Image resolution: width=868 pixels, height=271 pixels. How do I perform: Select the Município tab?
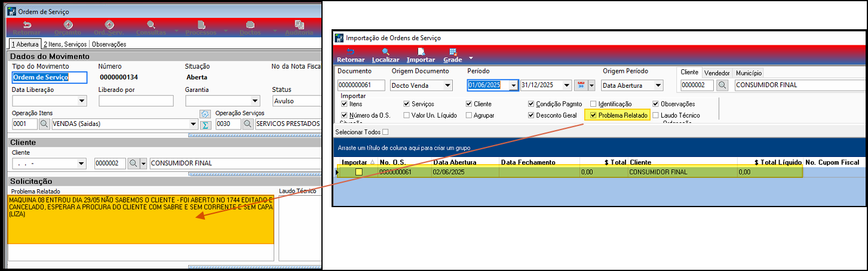pyautogui.click(x=747, y=72)
